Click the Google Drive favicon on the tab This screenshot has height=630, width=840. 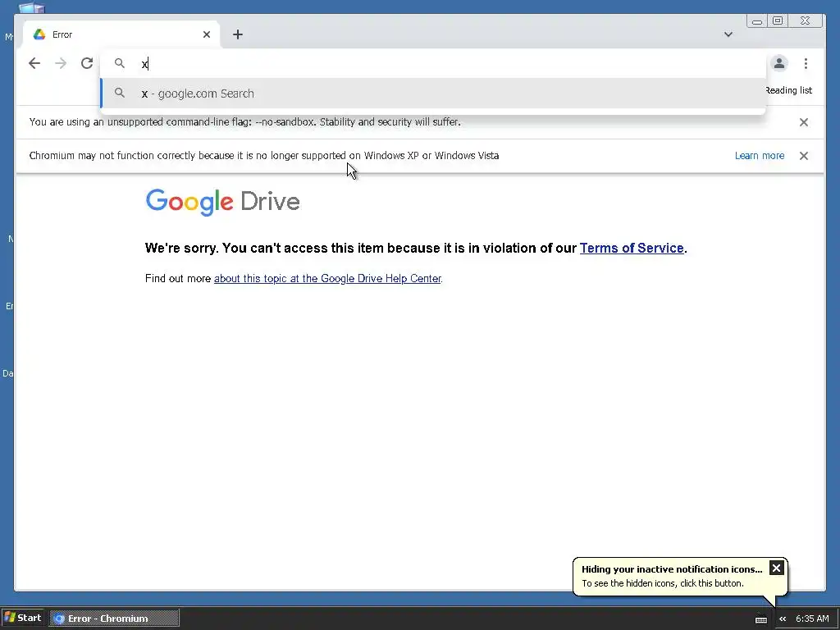pos(39,34)
